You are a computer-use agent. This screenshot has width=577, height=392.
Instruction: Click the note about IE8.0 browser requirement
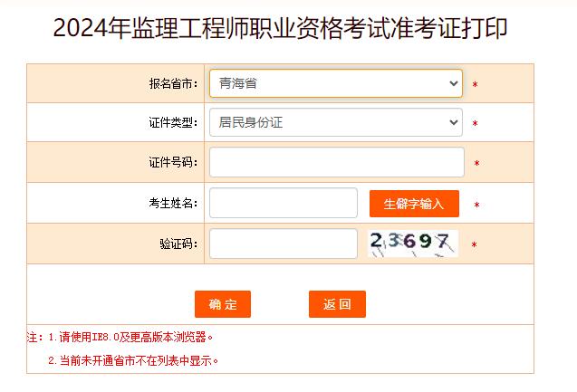pos(130,337)
